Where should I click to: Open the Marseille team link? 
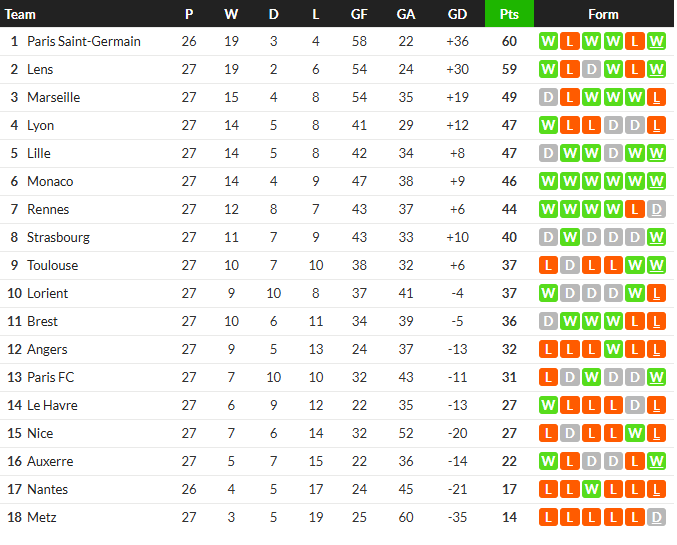click(x=54, y=98)
